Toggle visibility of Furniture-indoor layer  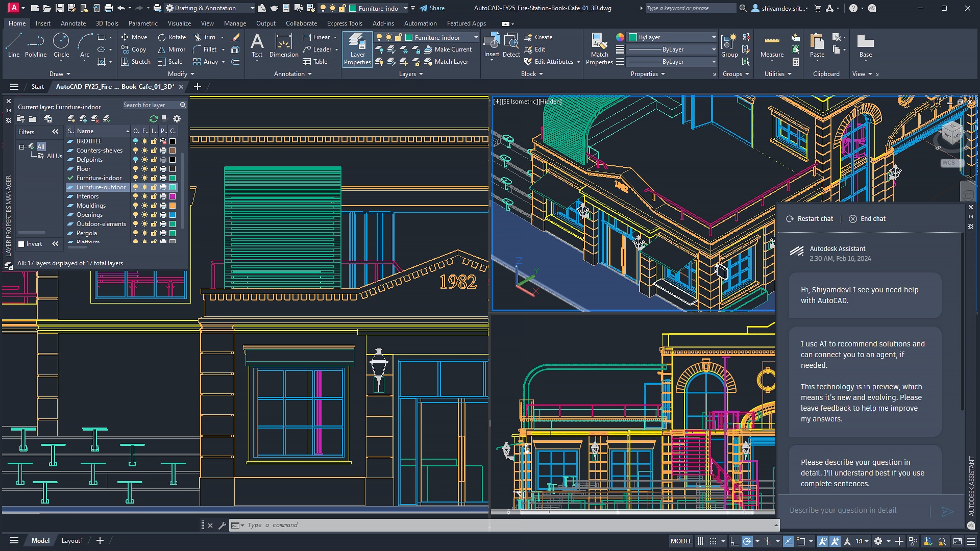click(x=134, y=178)
